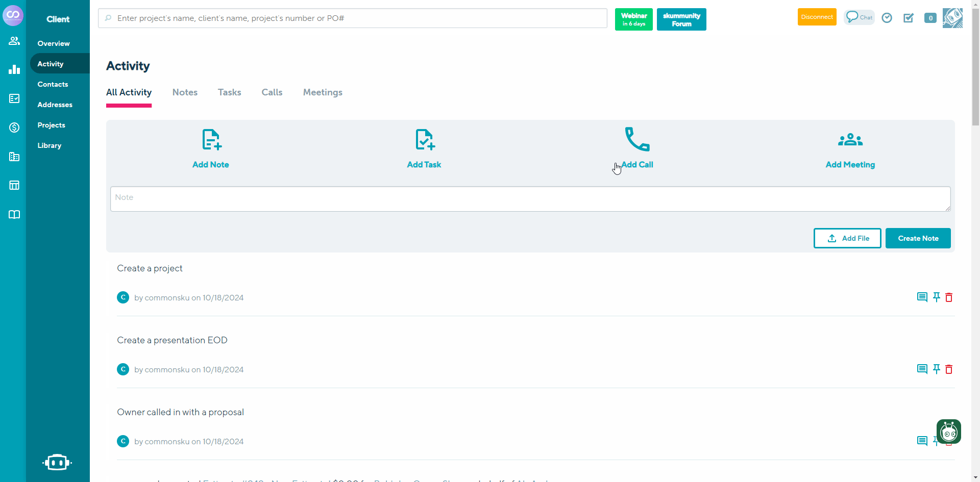Select the Contacts people icon in sidebar
980x482 pixels.
pos(14,41)
